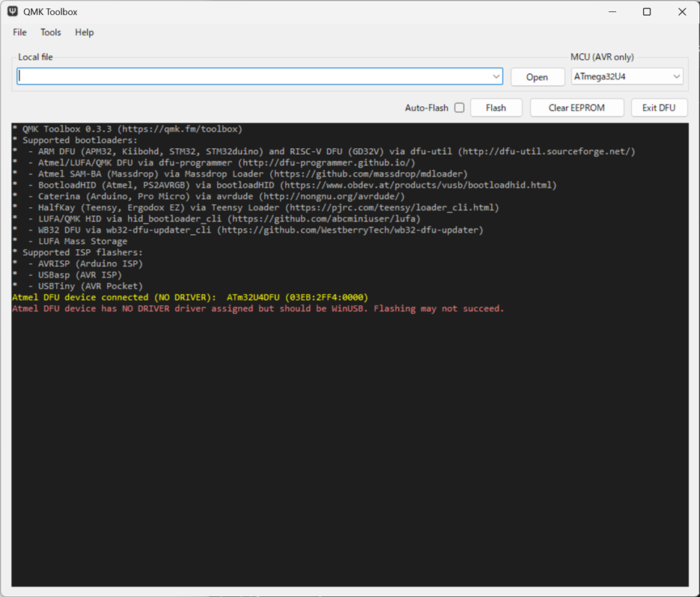This screenshot has width=700, height=597.
Task: Maximize the QMK Toolbox window
Action: click(647, 12)
